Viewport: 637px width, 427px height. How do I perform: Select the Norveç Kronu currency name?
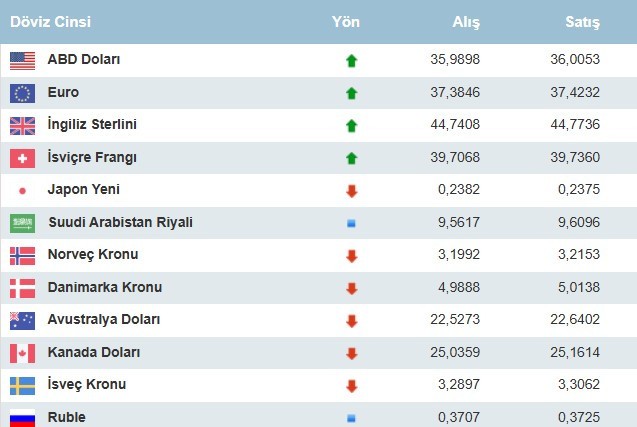(93, 255)
